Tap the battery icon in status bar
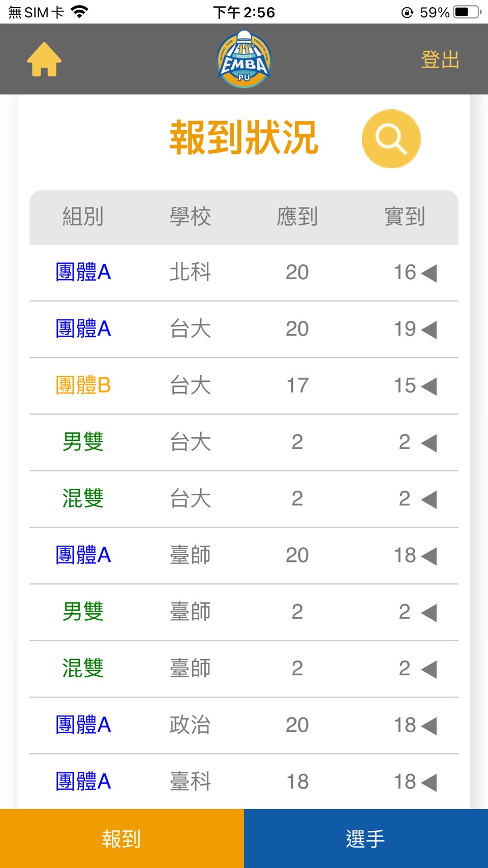The height and width of the screenshot is (868, 488). coord(467,12)
